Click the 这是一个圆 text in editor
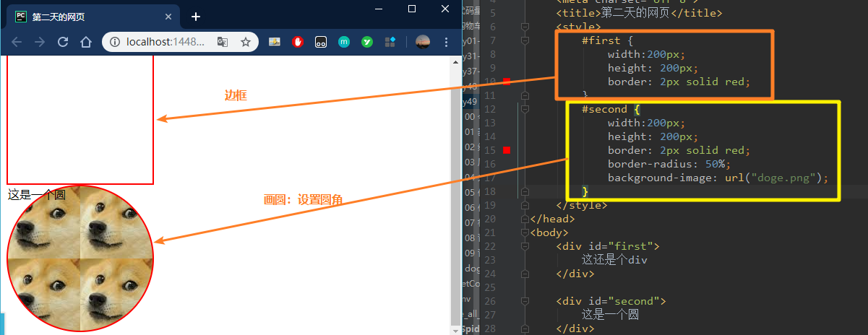 coord(611,315)
